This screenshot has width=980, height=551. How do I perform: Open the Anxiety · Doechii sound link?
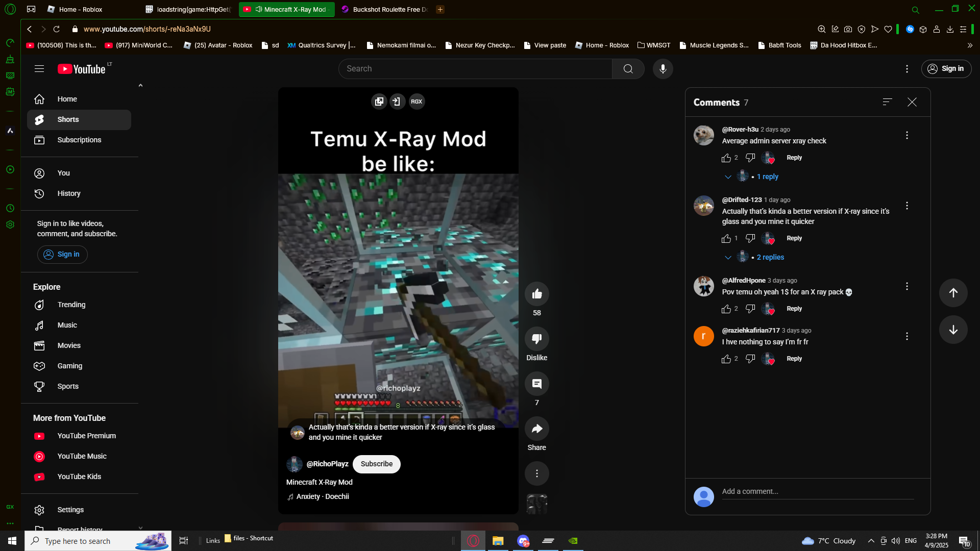(323, 496)
